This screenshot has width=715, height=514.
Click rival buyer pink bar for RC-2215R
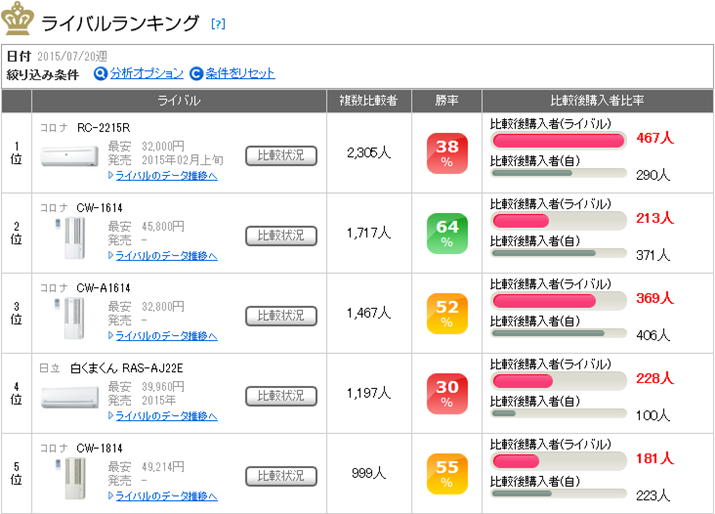(x=558, y=140)
